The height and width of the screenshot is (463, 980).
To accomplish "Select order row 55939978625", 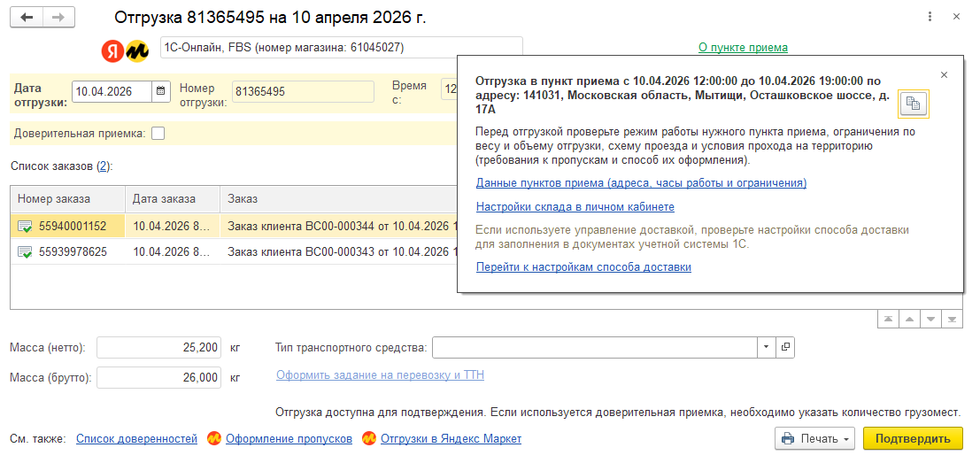I will 234,252.
